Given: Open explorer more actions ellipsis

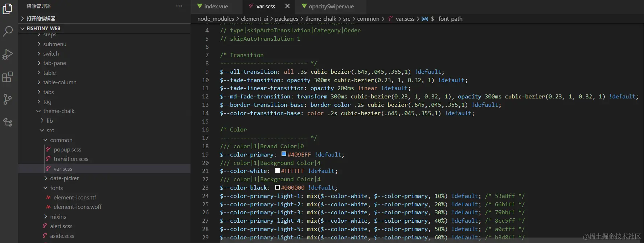Looking at the screenshot, I should [179, 6].
